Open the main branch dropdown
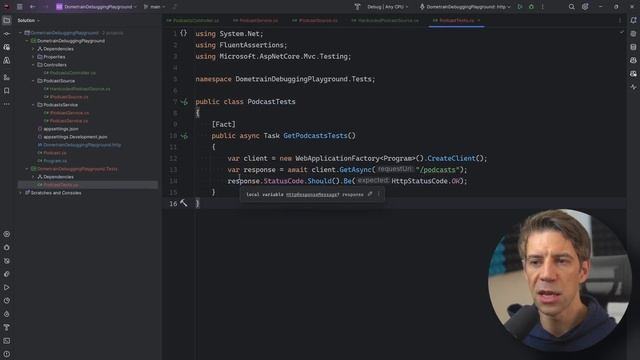Image resolution: width=640 pixels, height=360 pixels. coord(154,7)
